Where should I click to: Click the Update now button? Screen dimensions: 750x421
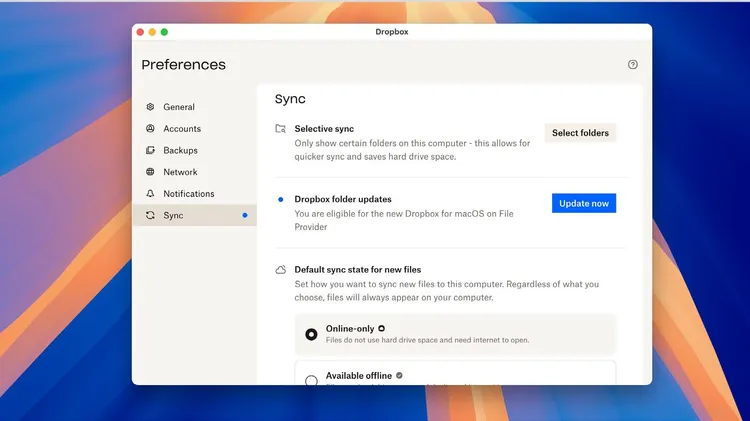pyautogui.click(x=584, y=203)
